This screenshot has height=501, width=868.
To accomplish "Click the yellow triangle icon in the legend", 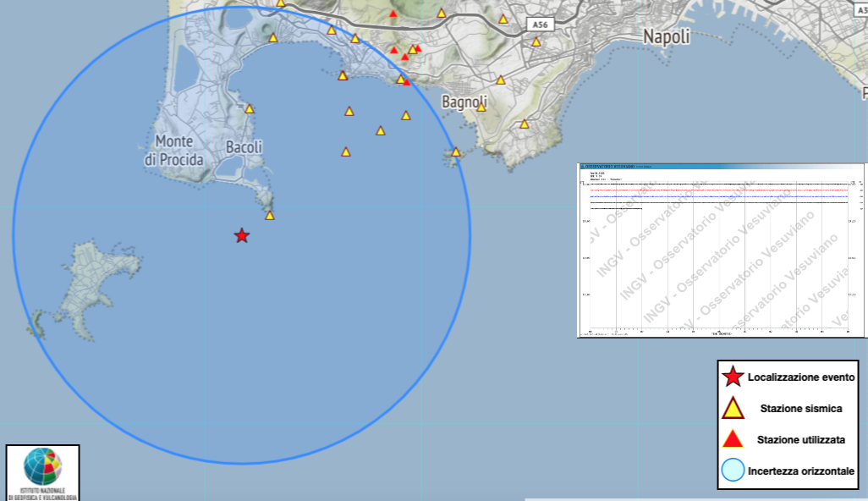I will click(x=732, y=409).
